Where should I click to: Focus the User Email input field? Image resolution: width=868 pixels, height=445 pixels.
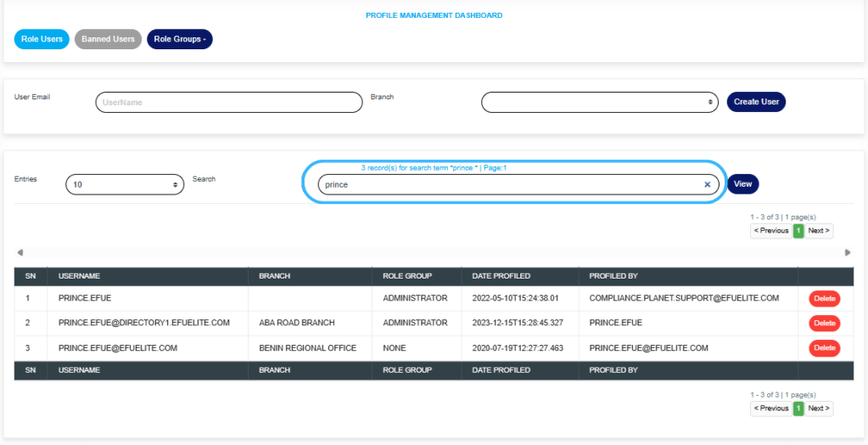point(229,102)
